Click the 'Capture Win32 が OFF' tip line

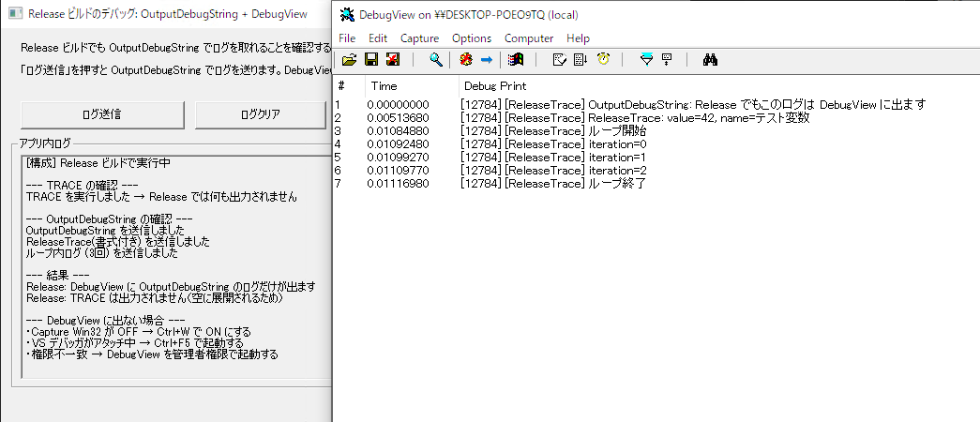(x=138, y=332)
